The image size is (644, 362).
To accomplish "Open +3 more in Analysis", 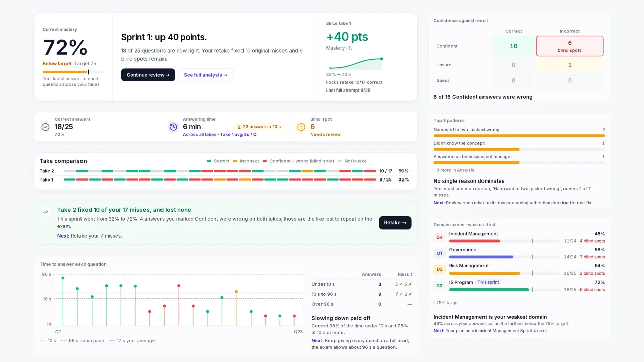I will pyautogui.click(x=454, y=170).
